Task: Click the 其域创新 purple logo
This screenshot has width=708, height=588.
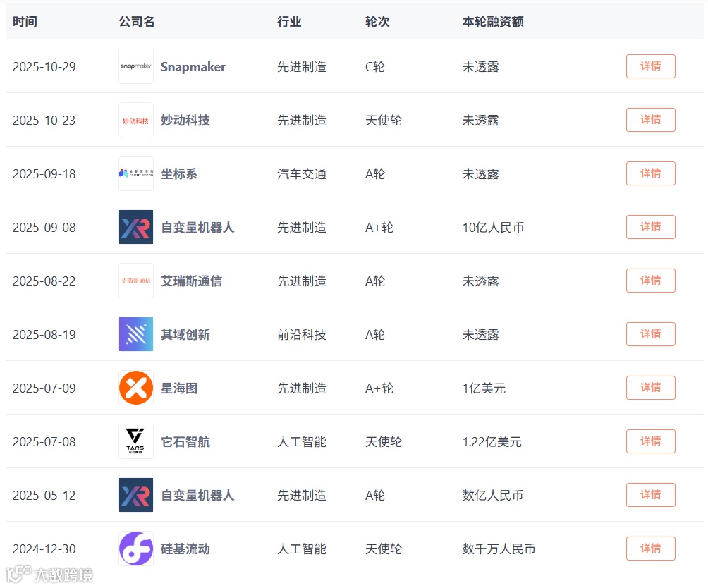Action: pyautogui.click(x=136, y=334)
